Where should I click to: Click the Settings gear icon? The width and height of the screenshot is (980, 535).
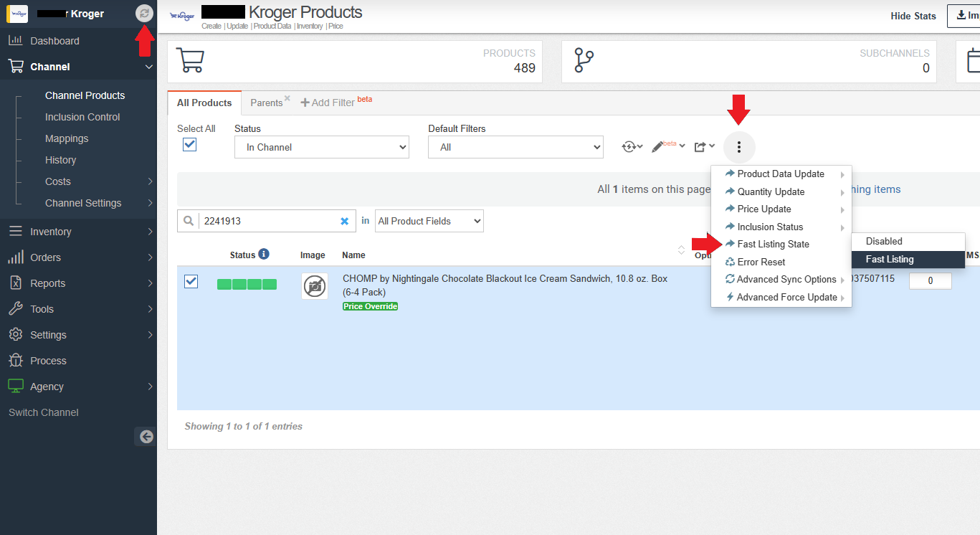pos(15,335)
